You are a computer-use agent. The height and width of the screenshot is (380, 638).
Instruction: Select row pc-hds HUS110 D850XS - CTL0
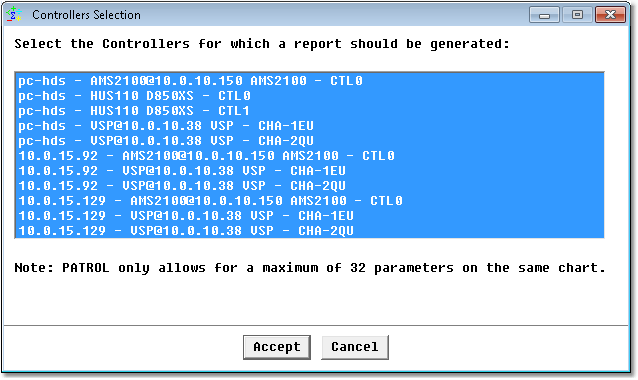(309, 96)
